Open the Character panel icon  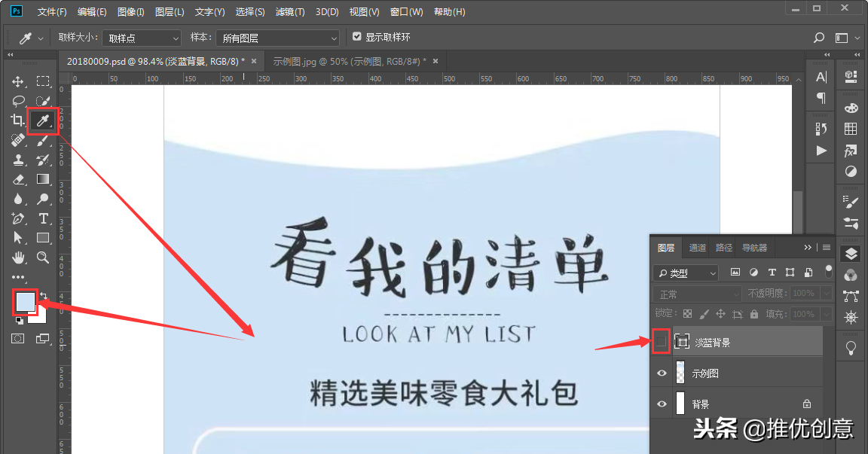coord(821,78)
